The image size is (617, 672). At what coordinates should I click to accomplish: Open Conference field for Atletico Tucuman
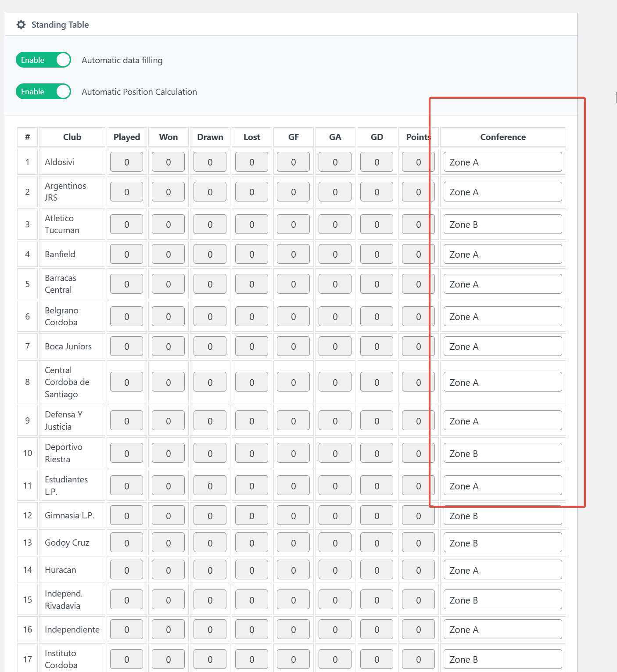(x=503, y=224)
